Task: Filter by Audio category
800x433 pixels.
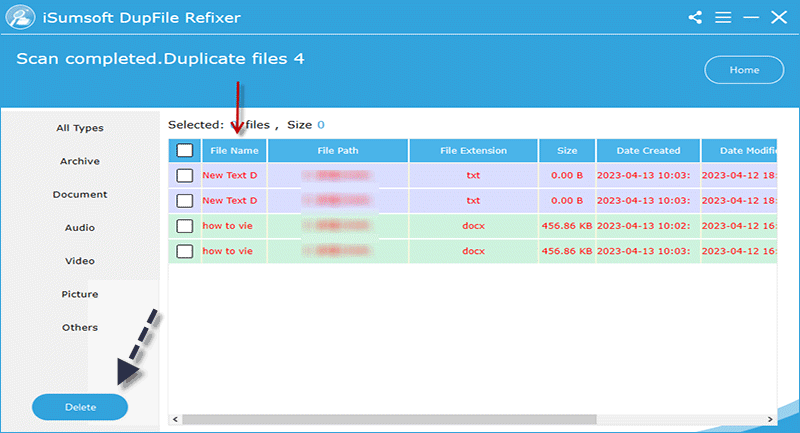Action: pyautogui.click(x=80, y=227)
